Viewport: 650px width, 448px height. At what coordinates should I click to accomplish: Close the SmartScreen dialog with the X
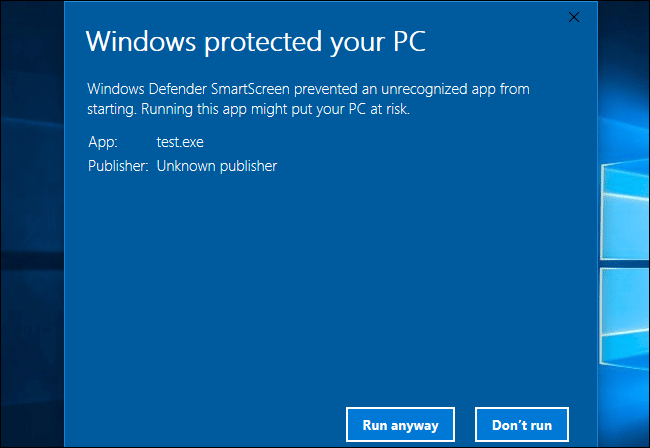pyautogui.click(x=574, y=17)
